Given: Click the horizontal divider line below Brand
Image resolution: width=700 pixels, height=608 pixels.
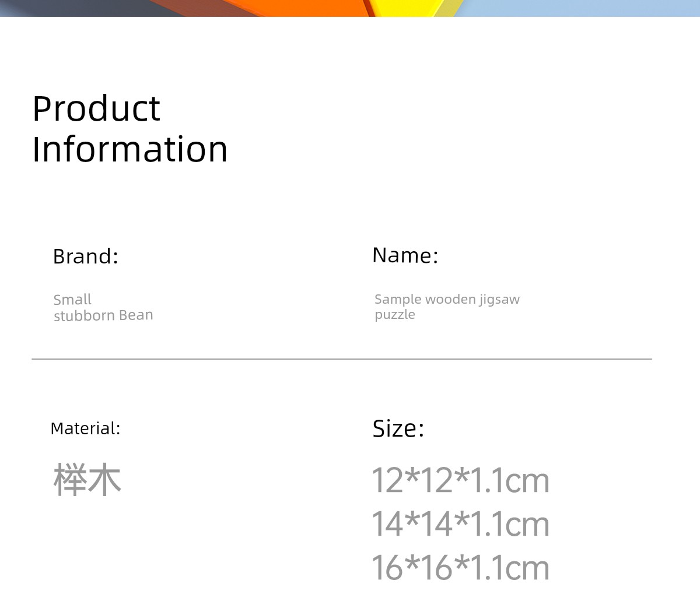Looking at the screenshot, I should (x=341, y=359).
